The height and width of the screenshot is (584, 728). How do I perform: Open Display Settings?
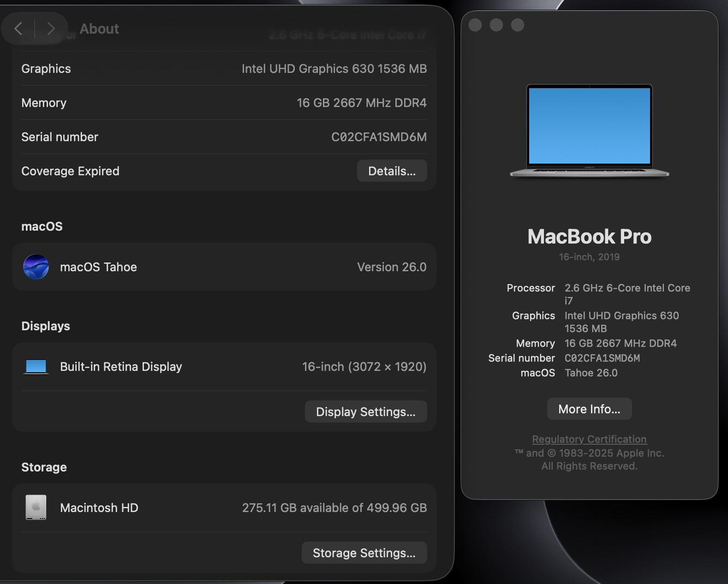[x=366, y=411]
